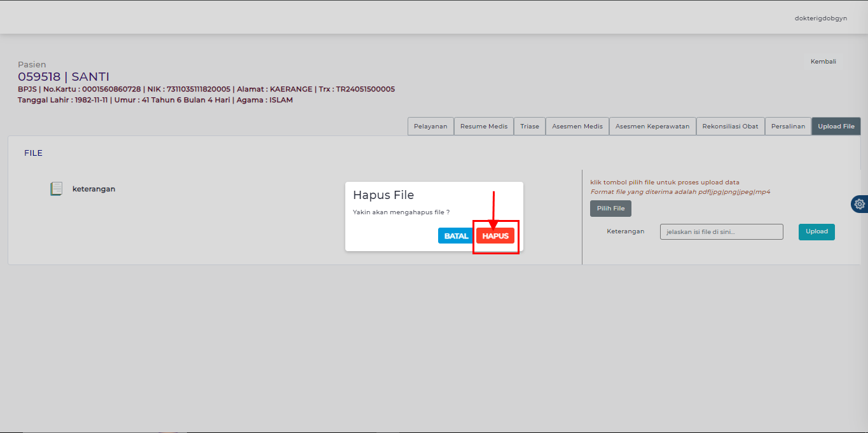Open the Asesmen Keperawatan tab
This screenshot has height=433, width=868.
[x=652, y=127]
